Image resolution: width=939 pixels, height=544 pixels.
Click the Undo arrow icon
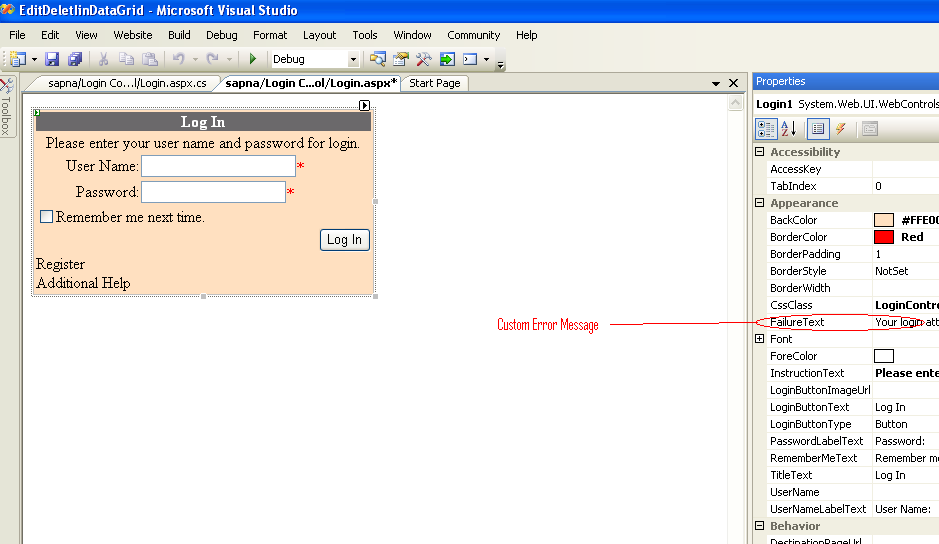178,59
